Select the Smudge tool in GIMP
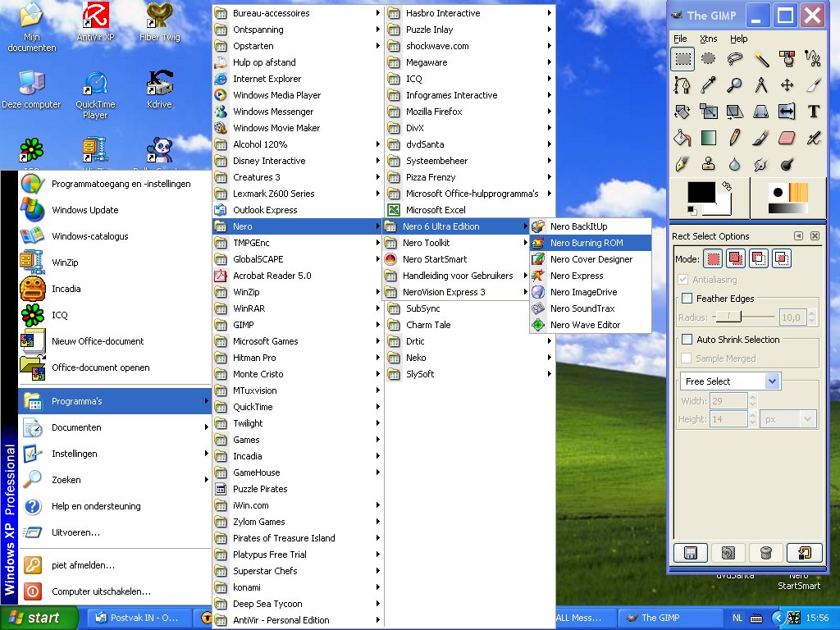840x630 pixels. tap(761, 164)
